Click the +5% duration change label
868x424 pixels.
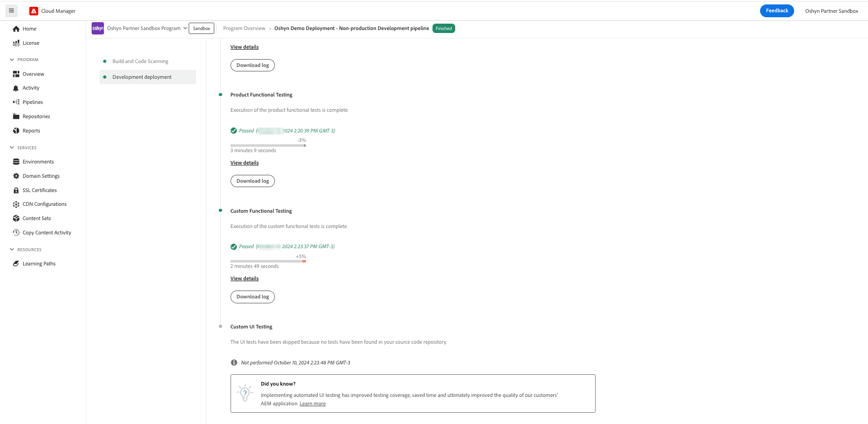301,256
